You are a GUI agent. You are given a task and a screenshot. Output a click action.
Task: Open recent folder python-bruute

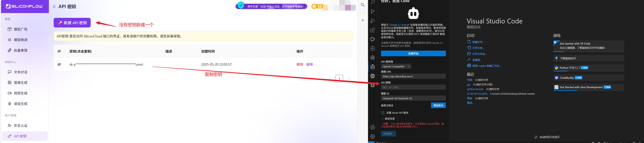(x=475, y=89)
